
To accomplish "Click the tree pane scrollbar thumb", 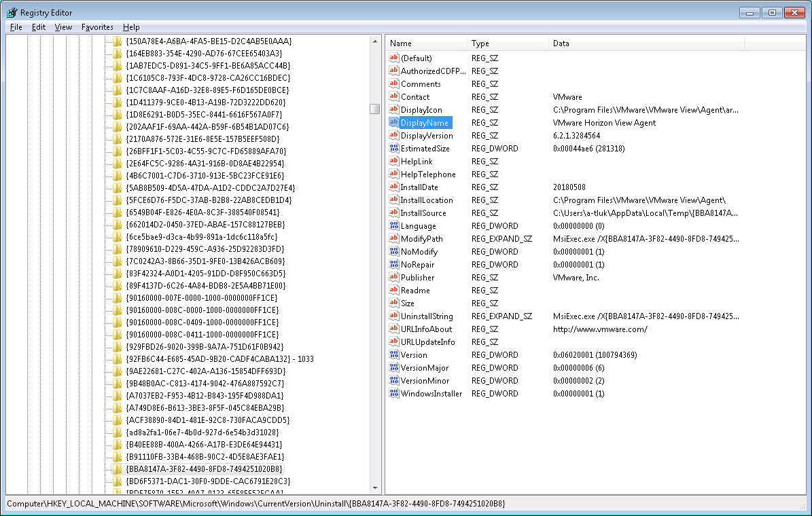I will coord(375,109).
